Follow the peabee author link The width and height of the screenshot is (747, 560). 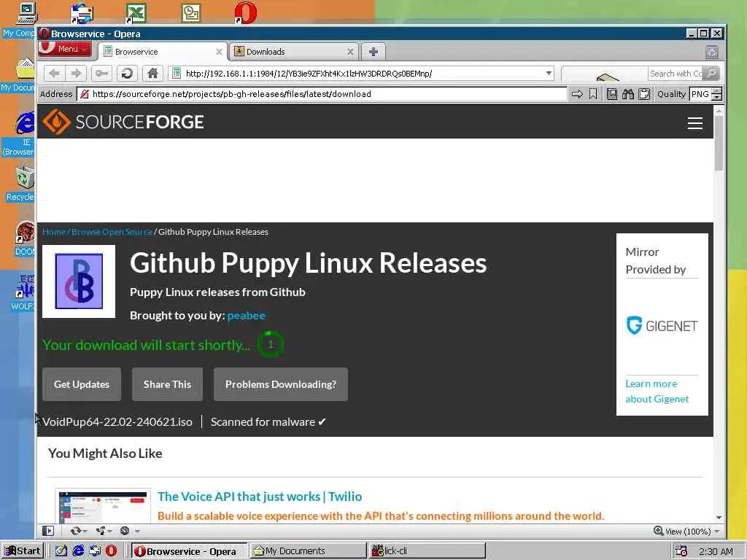[247, 315]
